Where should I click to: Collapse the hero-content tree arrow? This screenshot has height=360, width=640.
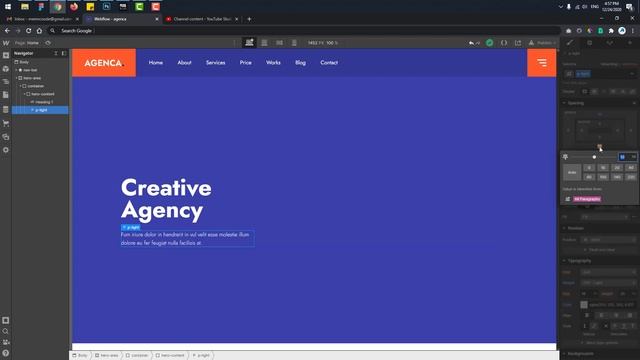pos(25,94)
